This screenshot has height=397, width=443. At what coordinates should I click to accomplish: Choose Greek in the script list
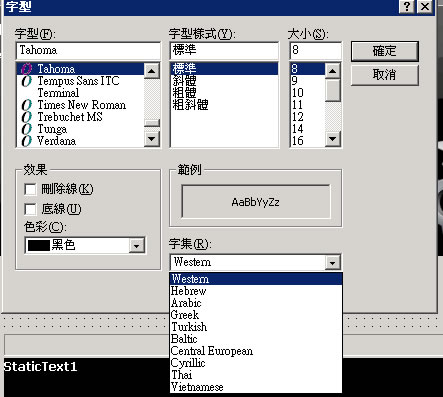coord(256,315)
